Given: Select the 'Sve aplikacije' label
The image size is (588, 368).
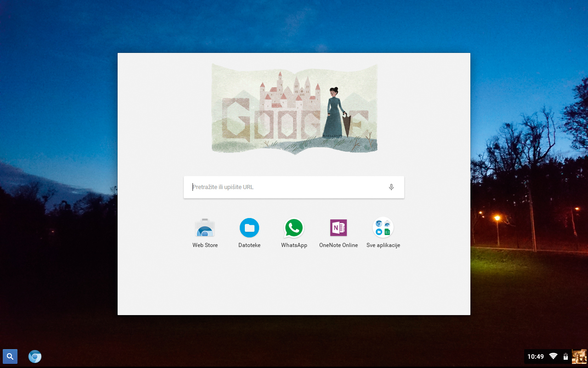Looking at the screenshot, I should 383,245.
